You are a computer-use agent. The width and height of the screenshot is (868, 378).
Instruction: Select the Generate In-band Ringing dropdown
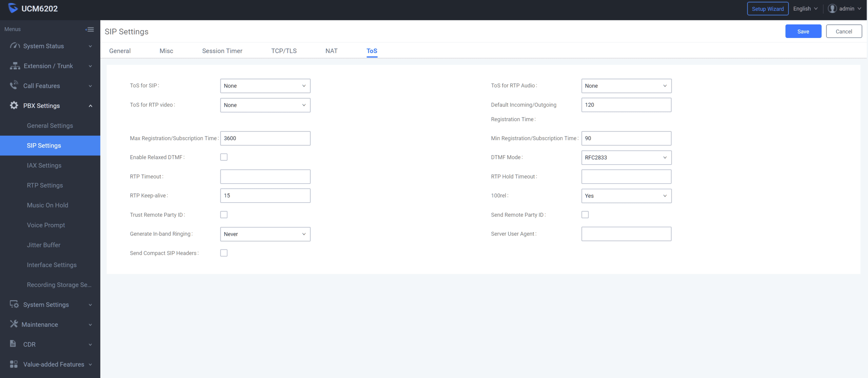pyautogui.click(x=264, y=234)
